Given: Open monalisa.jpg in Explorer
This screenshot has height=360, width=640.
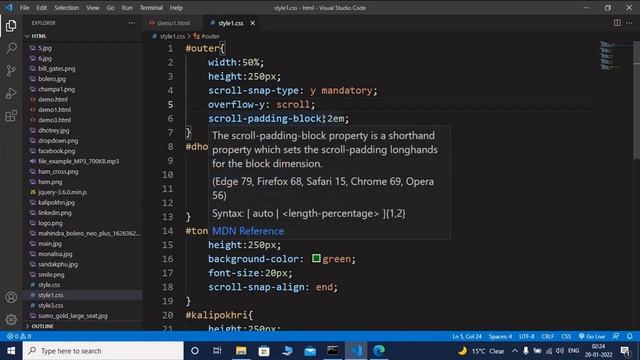Looking at the screenshot, I should click(x=55, y=254).
